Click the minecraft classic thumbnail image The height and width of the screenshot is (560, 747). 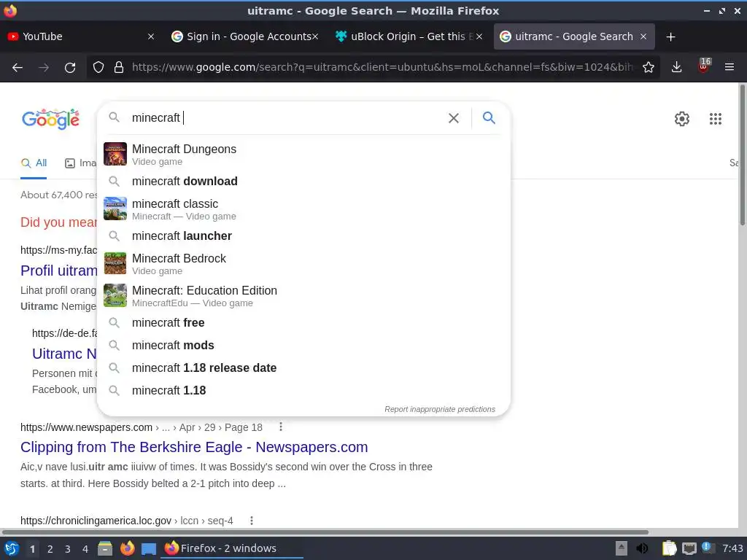click(115, 209)
